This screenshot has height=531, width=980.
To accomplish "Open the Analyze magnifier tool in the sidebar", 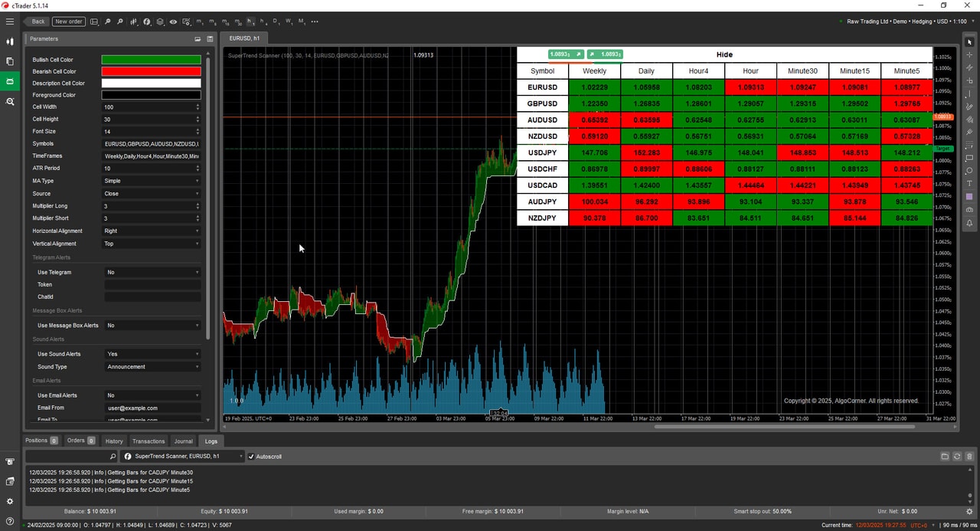I will tap(10, 100).
